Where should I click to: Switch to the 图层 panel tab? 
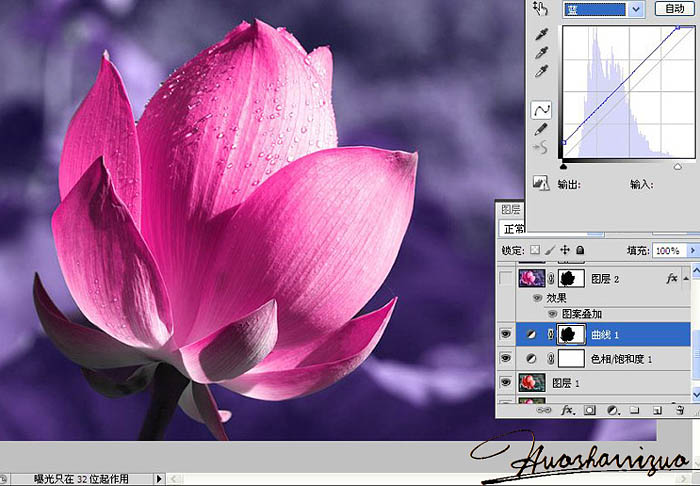(511, 210)
